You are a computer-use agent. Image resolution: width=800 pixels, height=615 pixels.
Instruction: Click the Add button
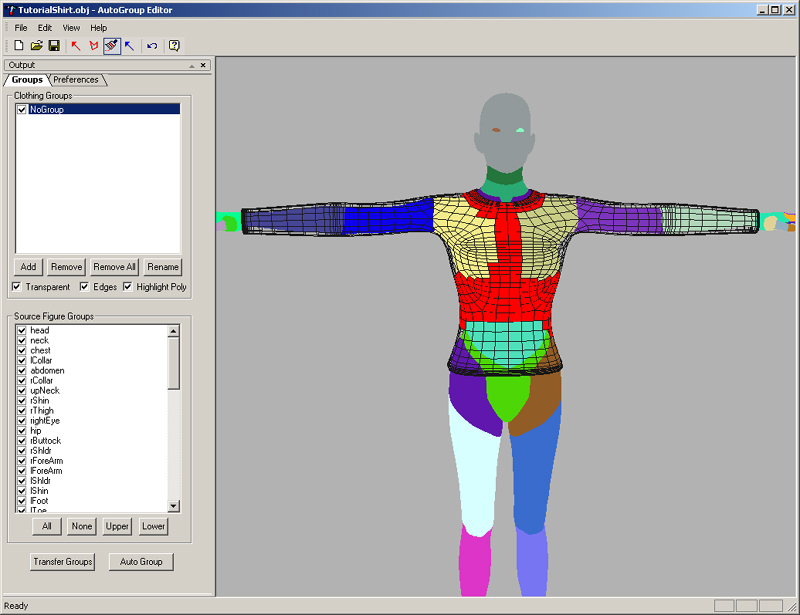[29, 267]
